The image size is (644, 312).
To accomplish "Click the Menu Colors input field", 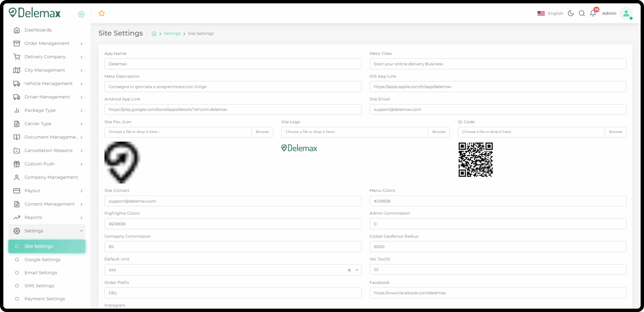I will (x=498, y=201).
